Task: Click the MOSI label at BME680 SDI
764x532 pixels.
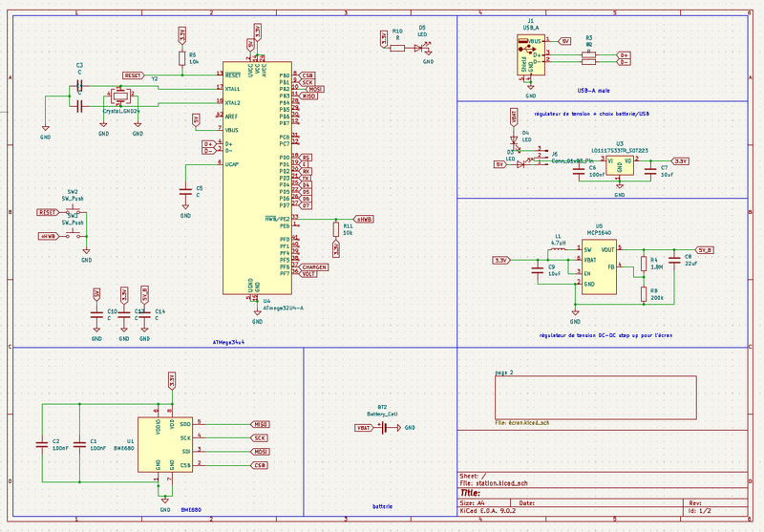Action: [x=260, y=452]
